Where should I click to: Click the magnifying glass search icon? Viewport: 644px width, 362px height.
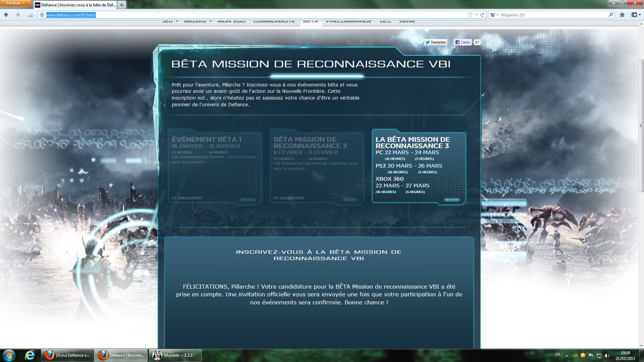point(611,15)
